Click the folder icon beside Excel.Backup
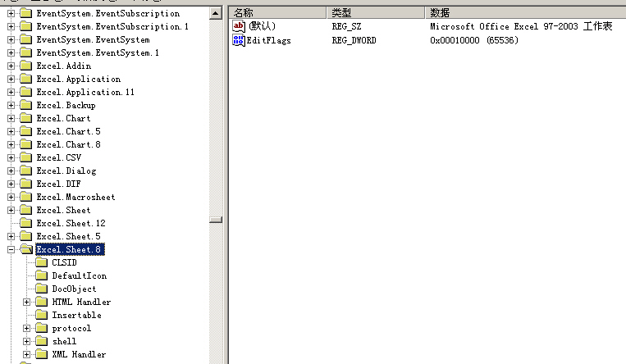This screenshot has height=364, width=626. coord(26,106)
